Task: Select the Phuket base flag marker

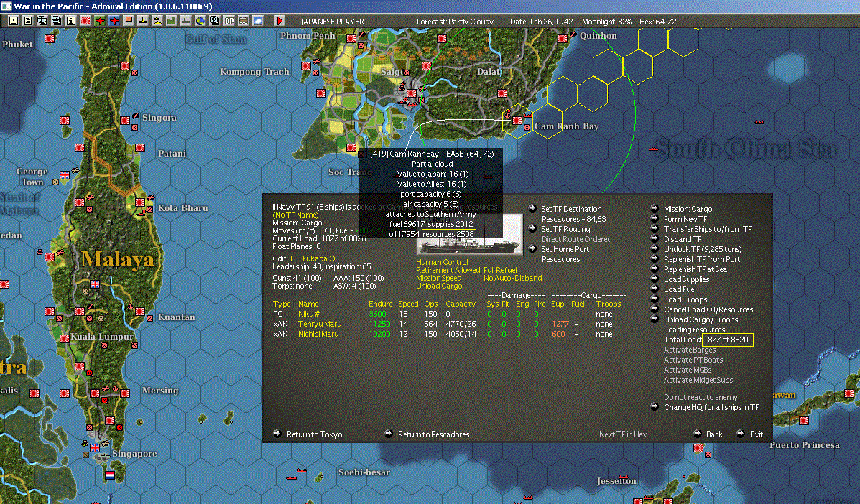Action: [50, 39]
